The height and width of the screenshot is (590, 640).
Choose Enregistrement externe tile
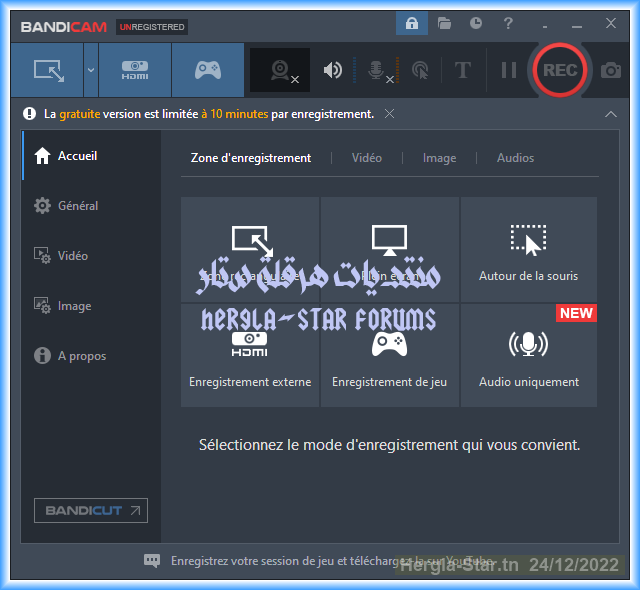[x=250, y=355]
